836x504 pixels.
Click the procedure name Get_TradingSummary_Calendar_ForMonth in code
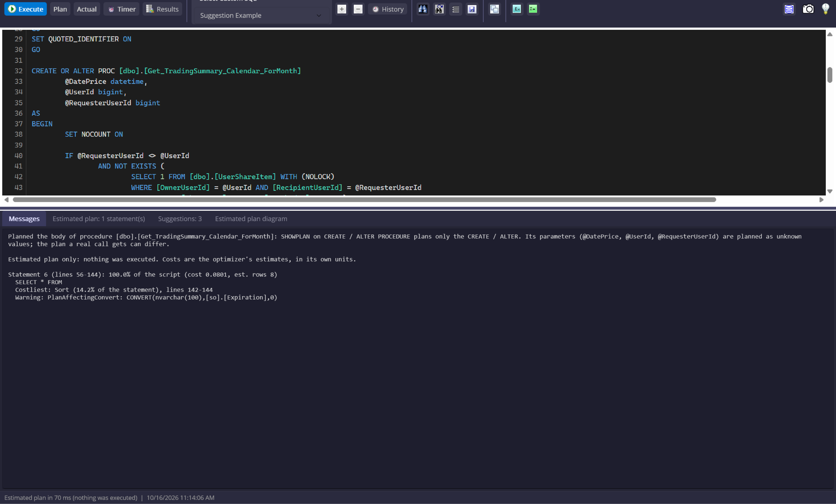(222, 71)
